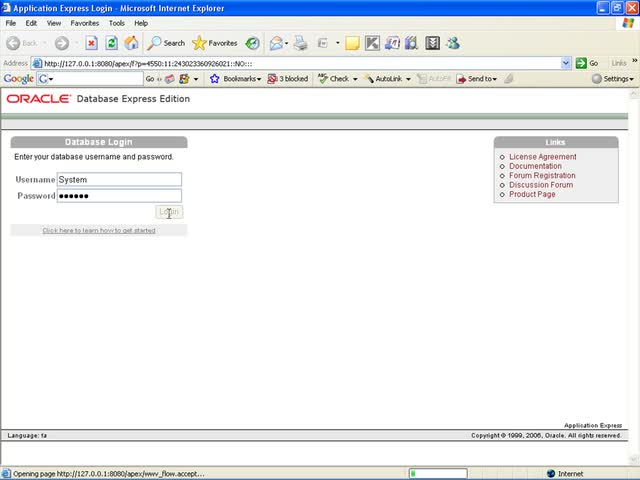The width and height of the screenshot is (640, 480).
Task: Click the Bookmarks star icon
Action: pyautogui.click(x=215, y=79)
